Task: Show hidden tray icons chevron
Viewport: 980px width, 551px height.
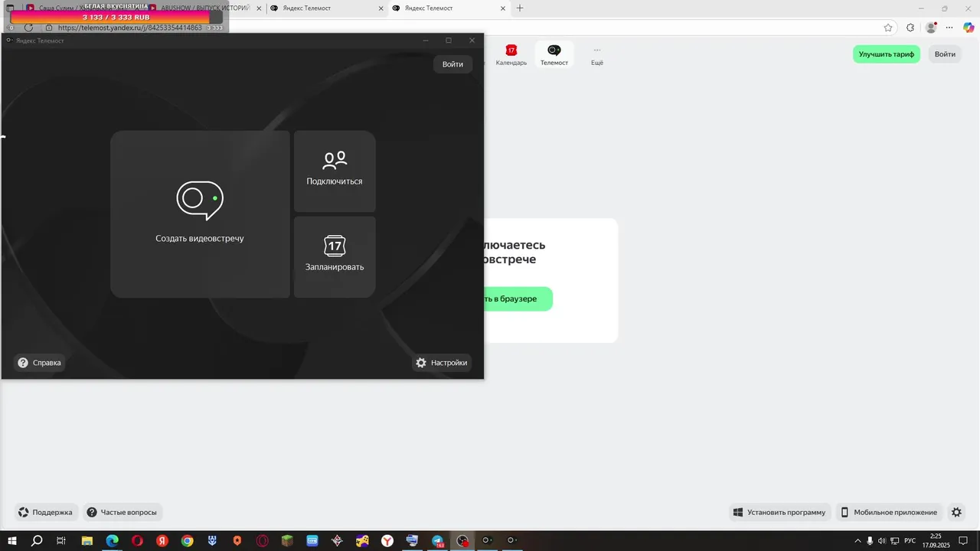Action: tap(857, 541)
